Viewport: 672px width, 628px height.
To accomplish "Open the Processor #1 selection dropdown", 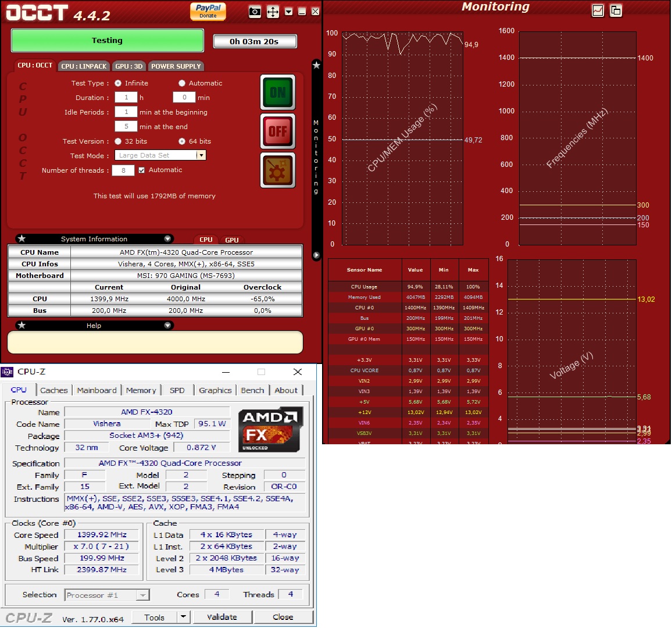I will tap(143, 595).
